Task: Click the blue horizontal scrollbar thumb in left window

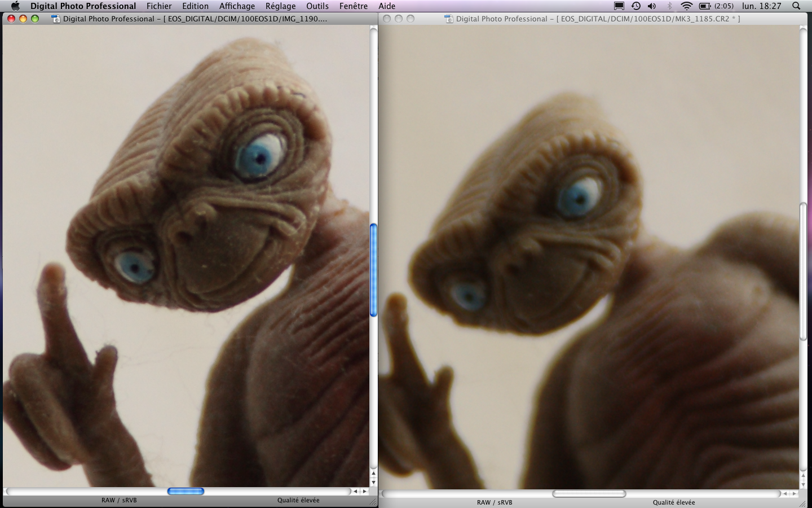Action: [186, 491]
